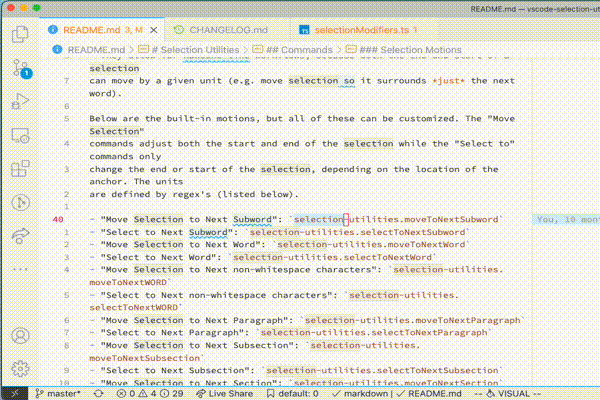Click the macOS green zoom window button
The image size is (600, 400).
pos(37,8)
